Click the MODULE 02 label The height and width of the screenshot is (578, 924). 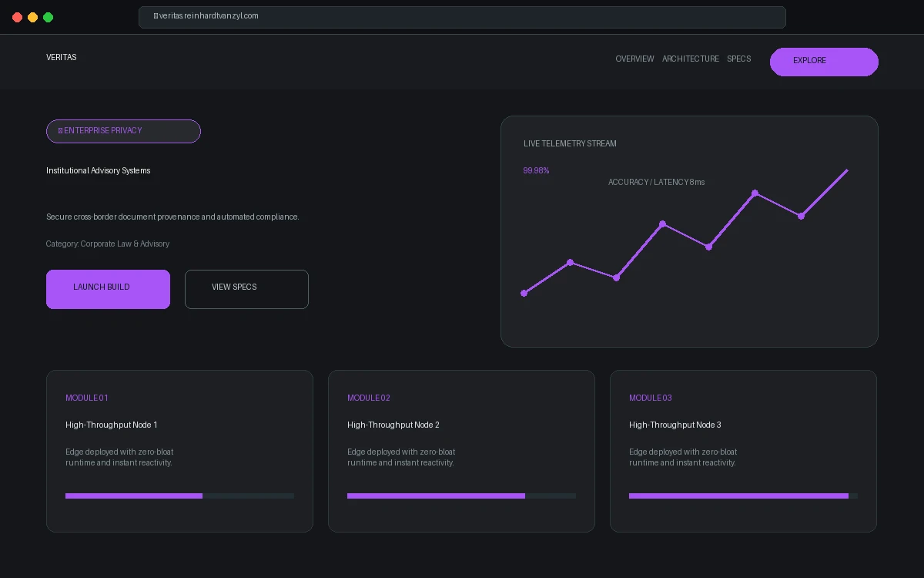(369, 398)
